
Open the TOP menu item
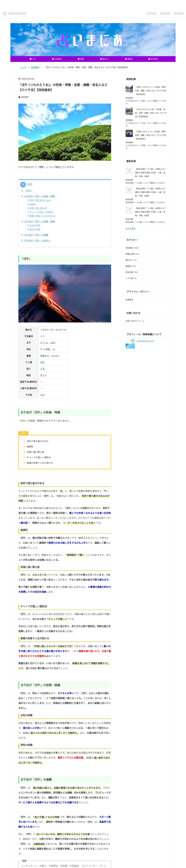pyautogui.click(x=33, y=59)
